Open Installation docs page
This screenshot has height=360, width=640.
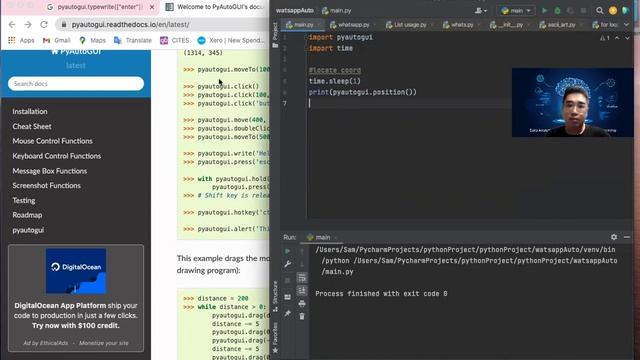pos(30,111)
